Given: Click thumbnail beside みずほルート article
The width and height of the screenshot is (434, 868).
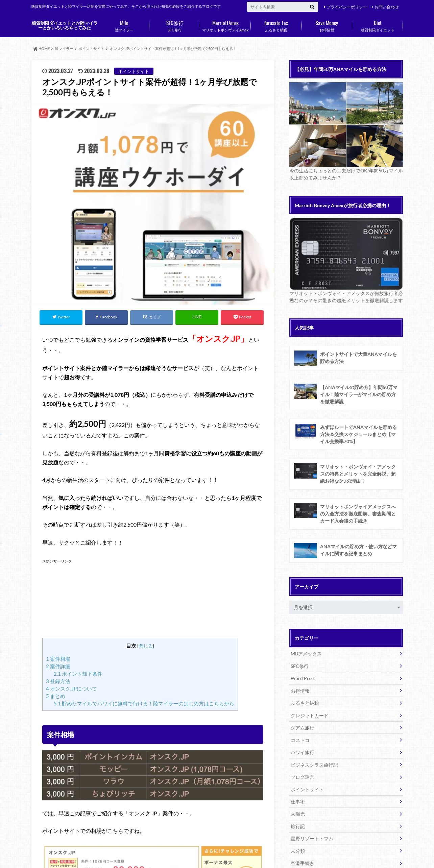Looking at the screenshot, I should pyautogui.click(x=306, y=431).
